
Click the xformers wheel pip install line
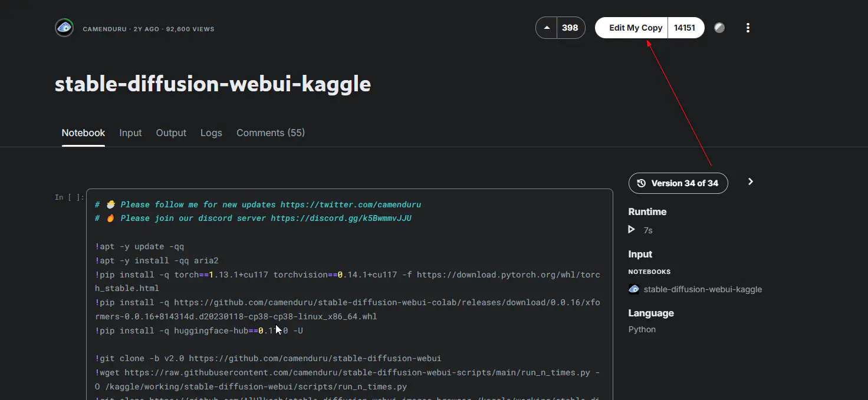(x=347, y=309)
